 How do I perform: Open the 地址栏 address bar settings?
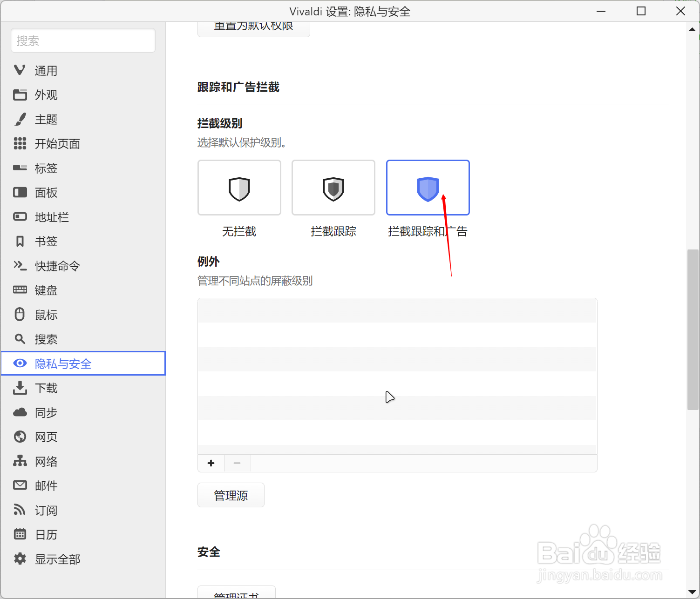tap(51, 217)
